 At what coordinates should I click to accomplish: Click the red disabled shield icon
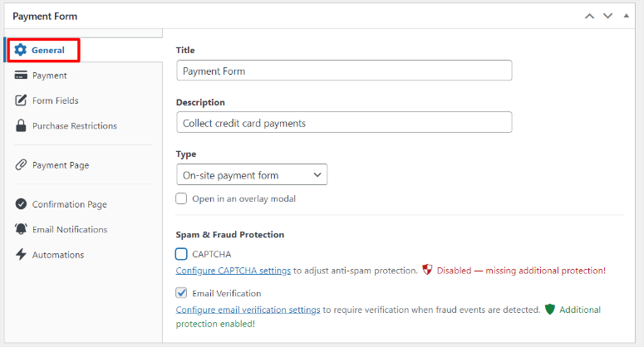click(427, 270)
